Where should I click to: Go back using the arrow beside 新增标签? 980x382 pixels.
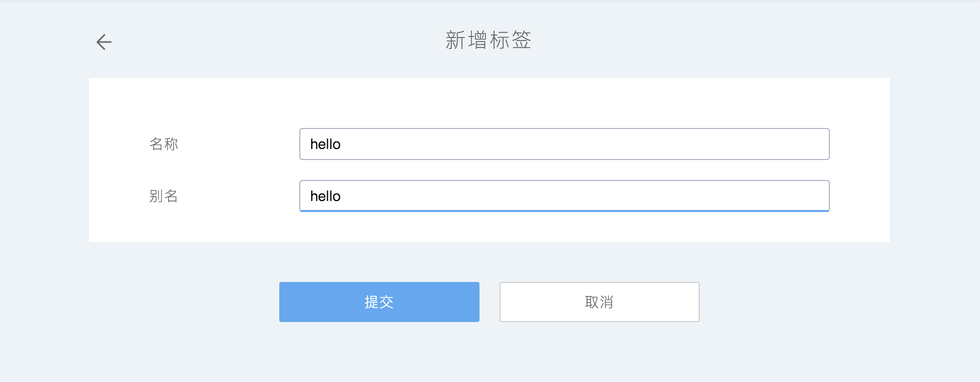click(104, 42)
